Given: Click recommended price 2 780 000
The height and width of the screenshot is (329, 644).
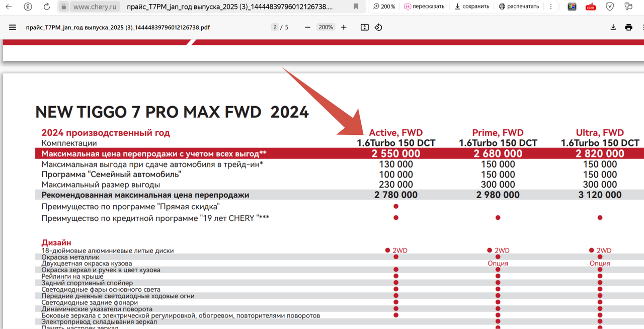Looking at the screenshot, I should click(x=396, y=195).
